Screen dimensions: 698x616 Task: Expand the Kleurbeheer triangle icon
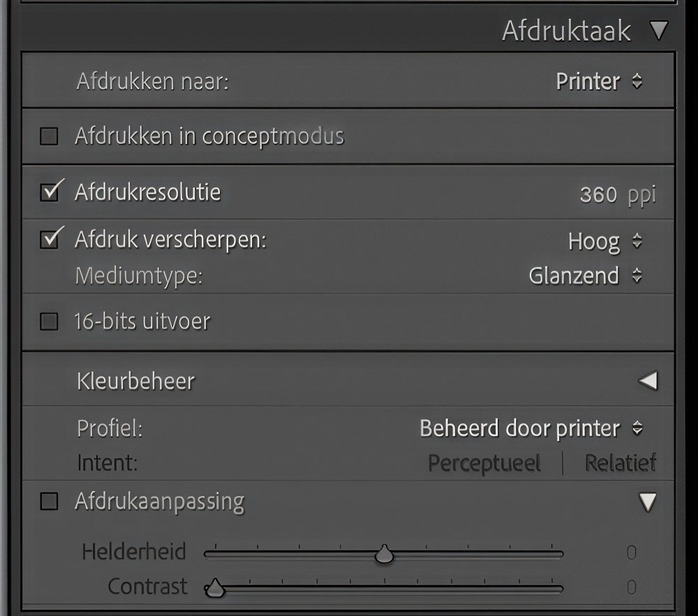pyautogui.click(x=648, y=381)
